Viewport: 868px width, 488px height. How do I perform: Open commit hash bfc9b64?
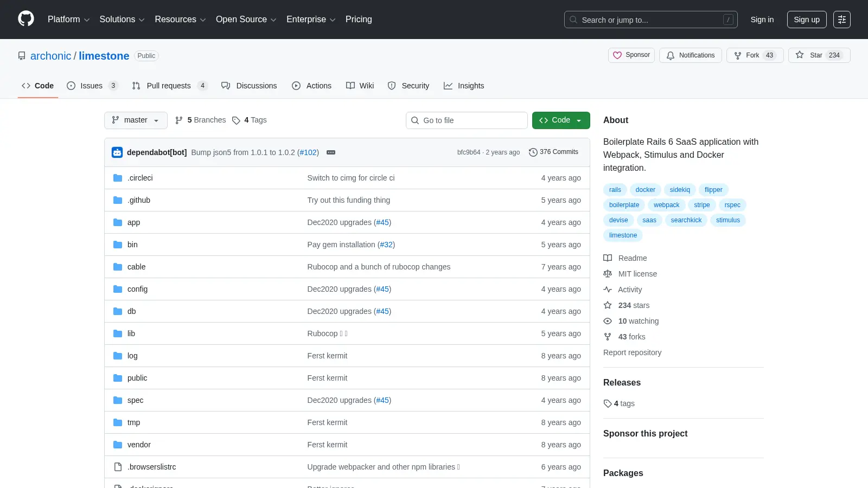(469, 152)
